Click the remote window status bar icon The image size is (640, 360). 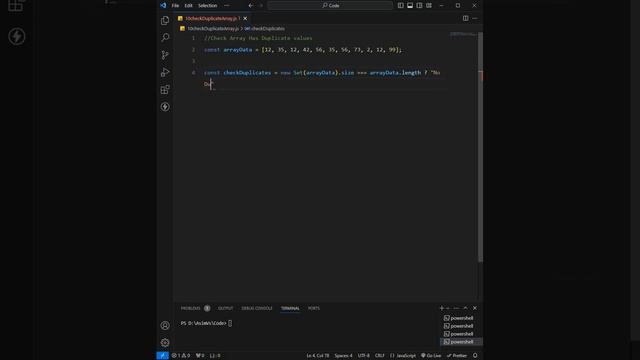(x=162, y=356)
